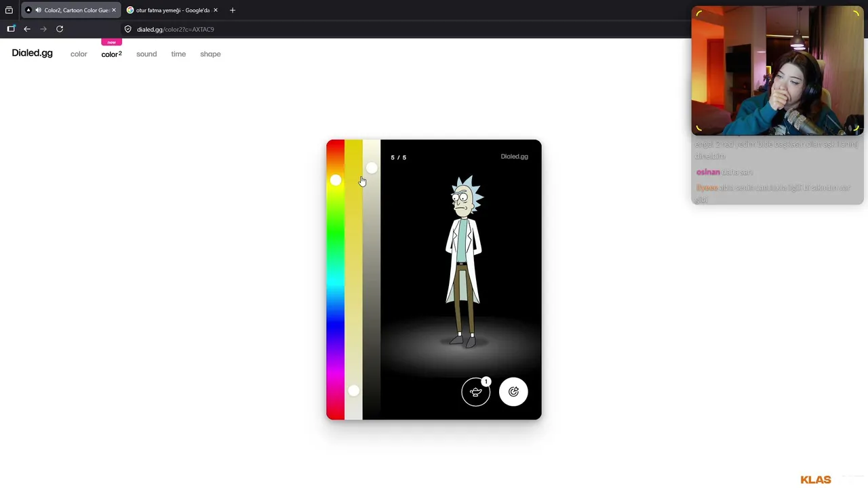Switch to the otur fatma yemeği Google tab
The height and width of the screenshot is (488, 868).
(x=172, y=10)
